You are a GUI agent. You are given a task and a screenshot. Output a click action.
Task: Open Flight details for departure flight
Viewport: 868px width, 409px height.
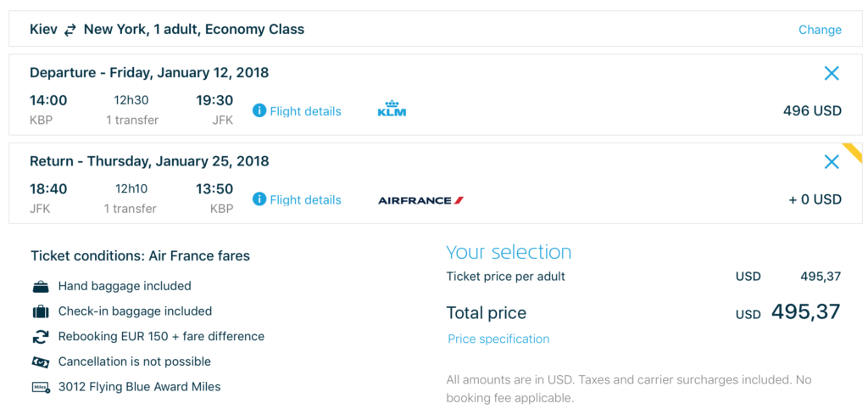pyautogui.click(x=305, y=111)
